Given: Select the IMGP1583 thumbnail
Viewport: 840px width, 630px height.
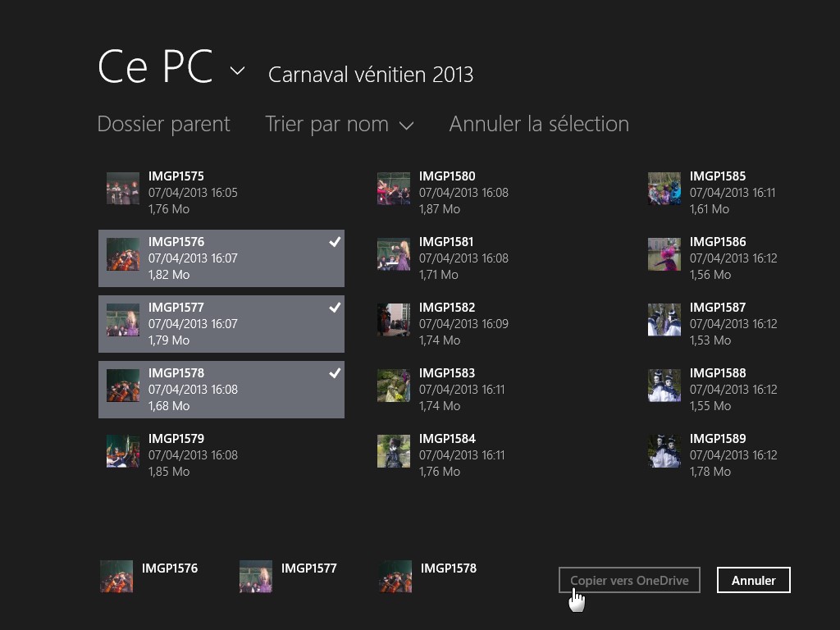Looking at the screenshot, I should click(394, 386).
